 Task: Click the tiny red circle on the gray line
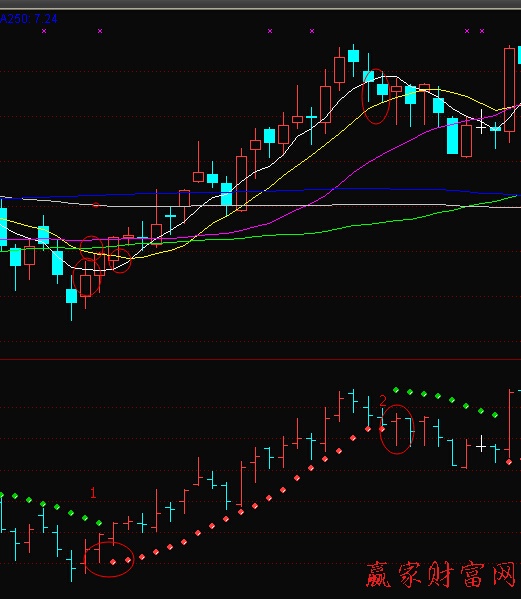(x=95, y=205)
